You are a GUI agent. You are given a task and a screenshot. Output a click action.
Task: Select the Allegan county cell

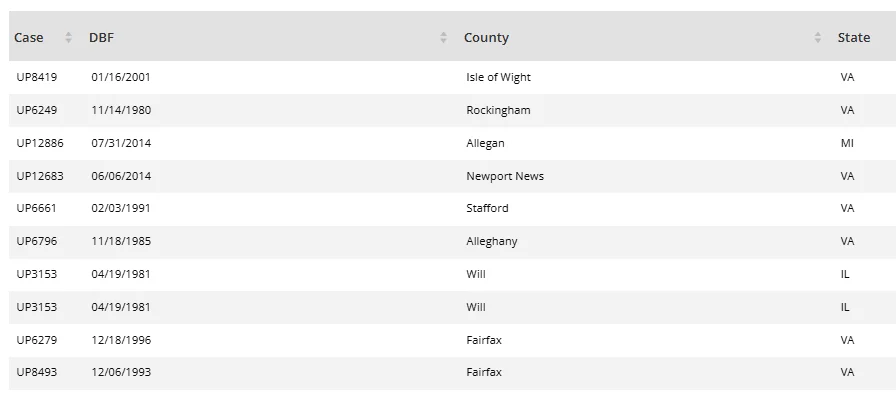[485, 143]
